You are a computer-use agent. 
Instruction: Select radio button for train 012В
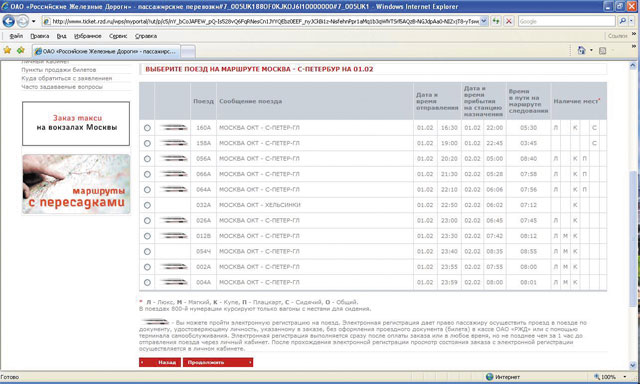tap(147, 236)
